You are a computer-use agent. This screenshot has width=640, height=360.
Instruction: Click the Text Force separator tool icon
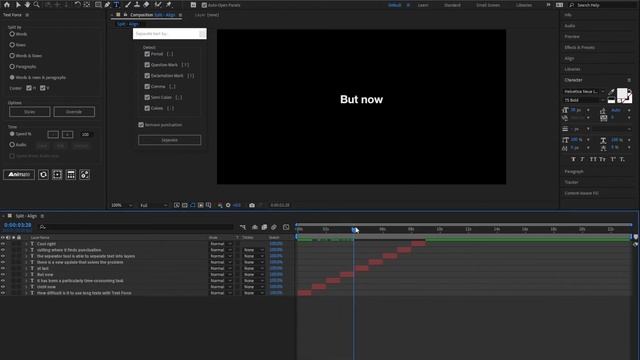pos(84,175)
